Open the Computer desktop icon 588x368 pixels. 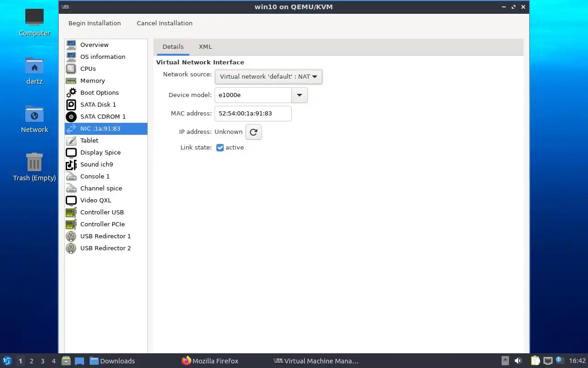coord(34,22)
